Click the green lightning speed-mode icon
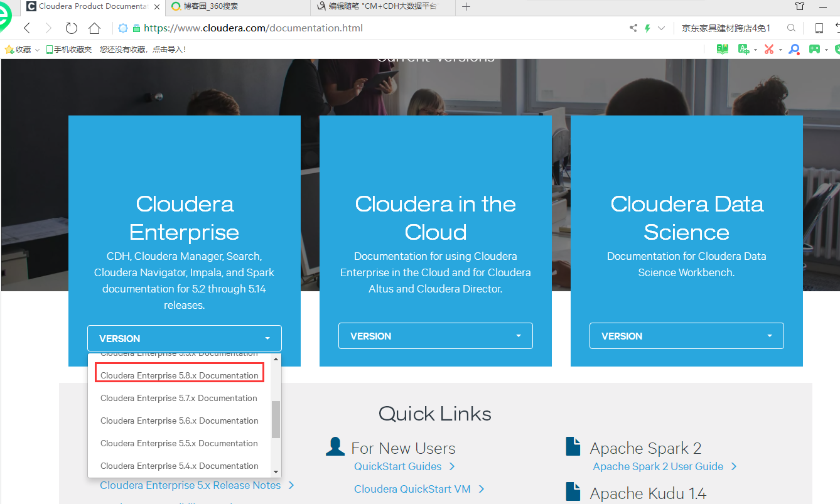 648,28
